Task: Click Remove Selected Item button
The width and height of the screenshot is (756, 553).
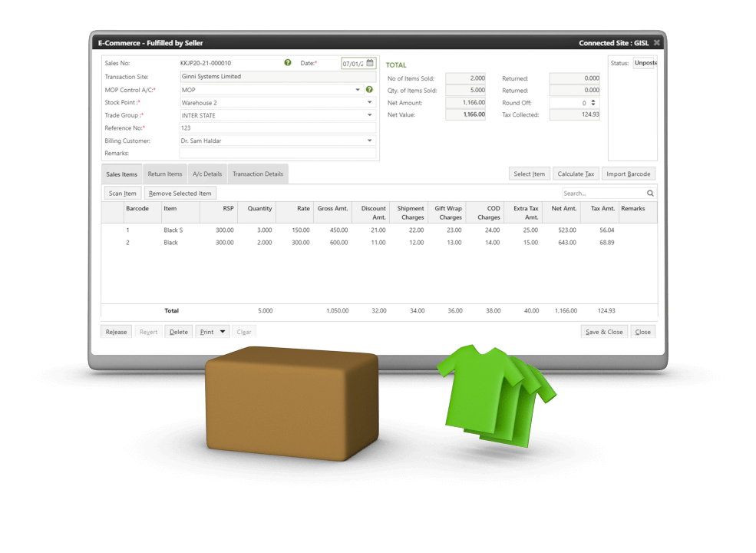Action: tap(180, 193)
